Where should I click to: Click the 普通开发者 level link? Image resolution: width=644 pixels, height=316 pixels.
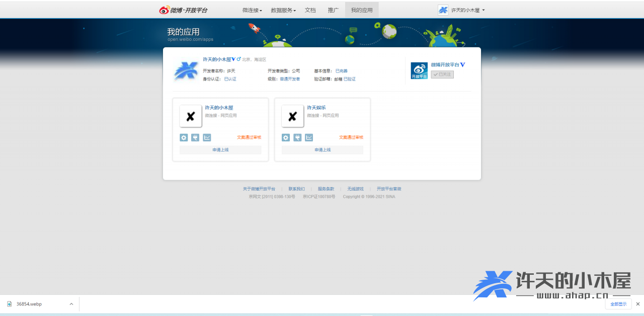tap(290, 79)
